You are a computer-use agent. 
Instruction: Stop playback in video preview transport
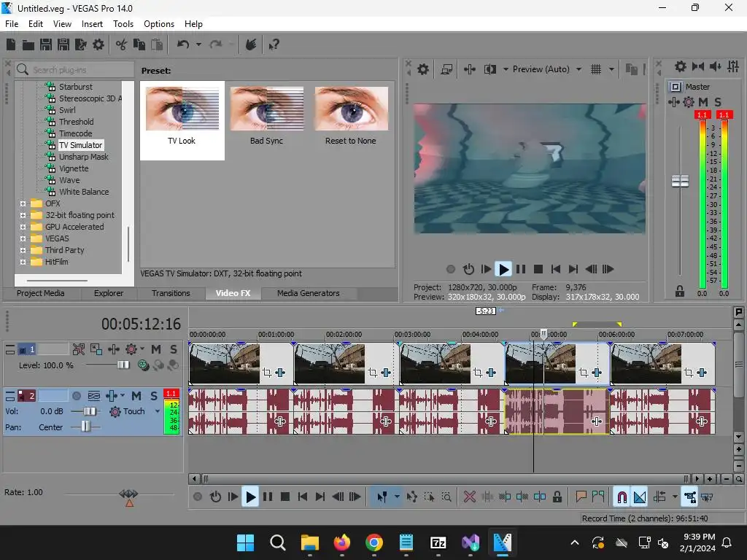coord(538,270)
